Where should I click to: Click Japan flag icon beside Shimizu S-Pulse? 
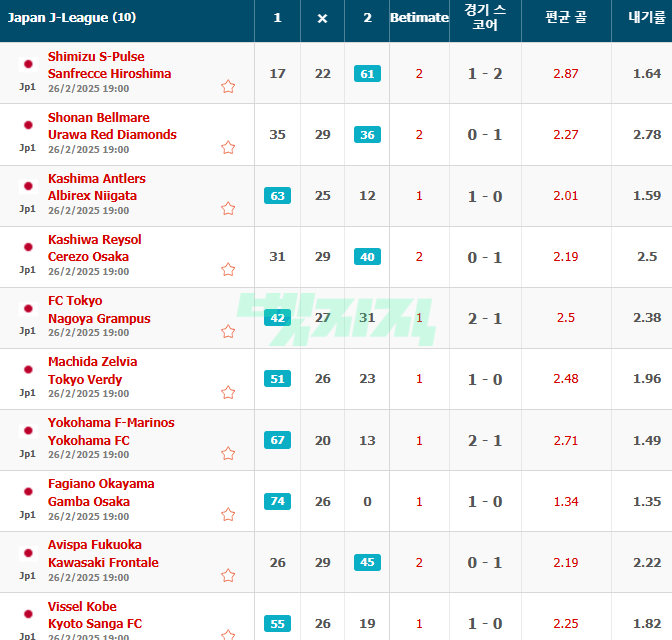[28, 64]
